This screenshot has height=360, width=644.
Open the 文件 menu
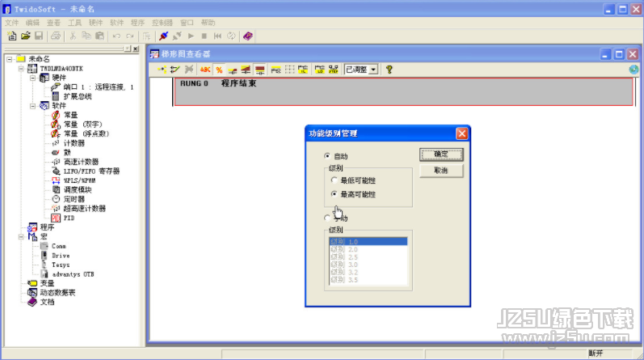point(12,23)
